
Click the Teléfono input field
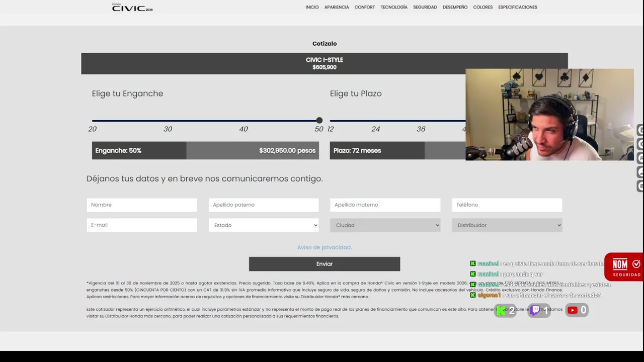(x=507, y=205)
